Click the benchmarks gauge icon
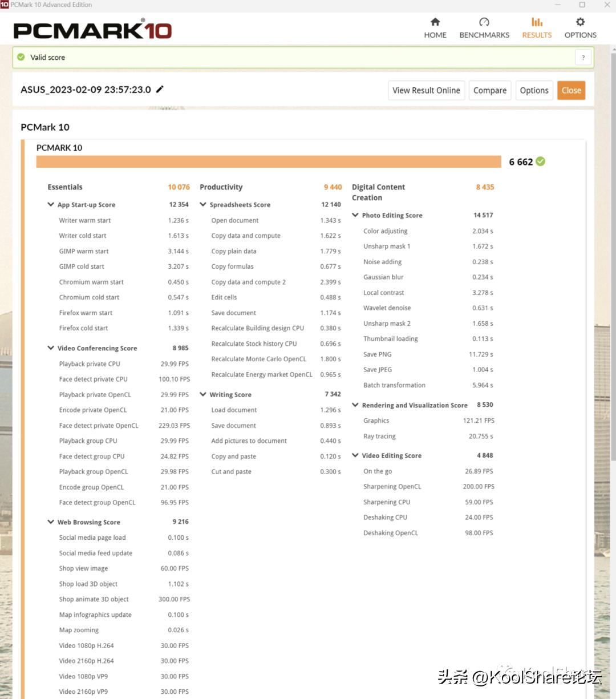 click(484, 22)
